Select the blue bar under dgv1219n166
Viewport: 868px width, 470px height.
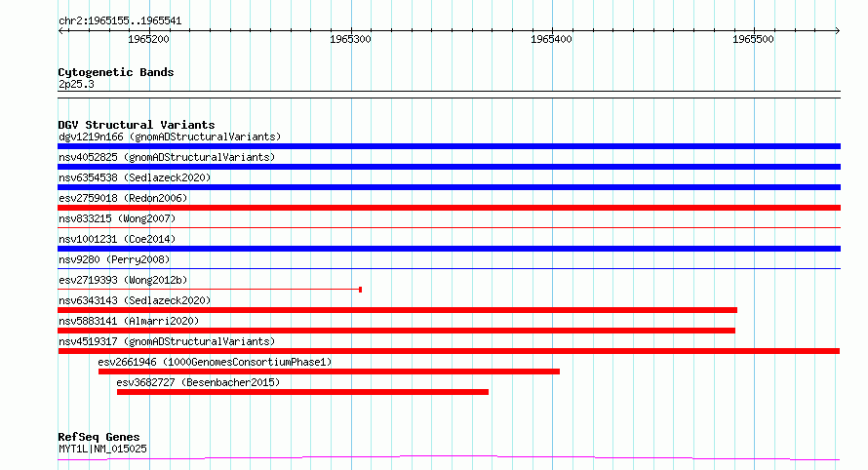coord(449,146)
